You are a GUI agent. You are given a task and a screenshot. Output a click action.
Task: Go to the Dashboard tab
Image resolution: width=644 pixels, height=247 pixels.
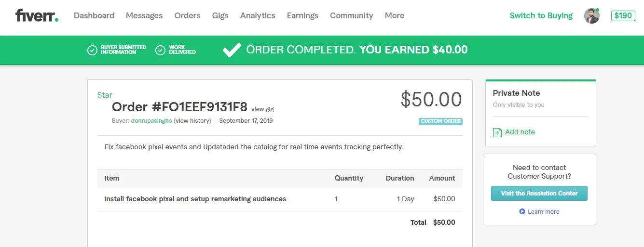[x=94, y=15]
